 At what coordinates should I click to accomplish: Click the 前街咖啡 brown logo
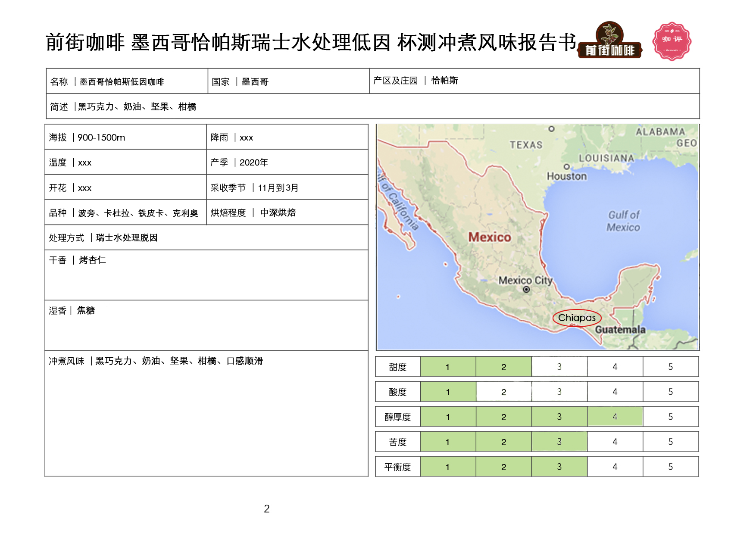609,40
